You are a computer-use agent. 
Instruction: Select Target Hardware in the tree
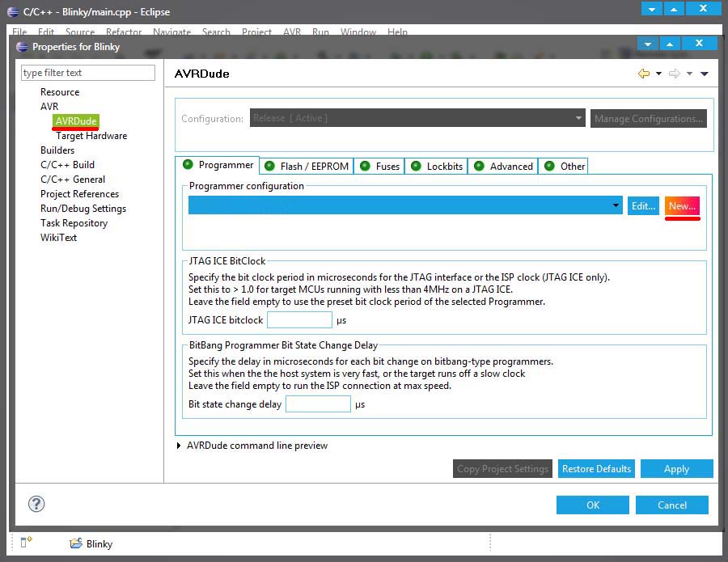[91, 136]
